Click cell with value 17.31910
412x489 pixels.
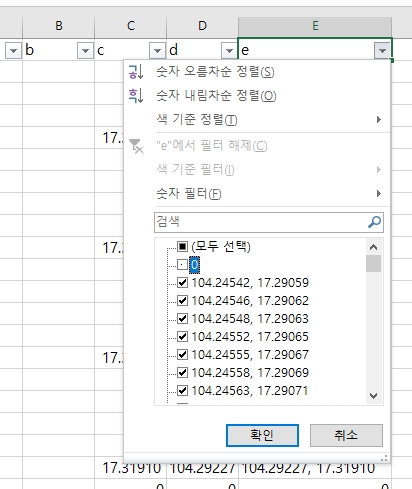pos(131,468)
